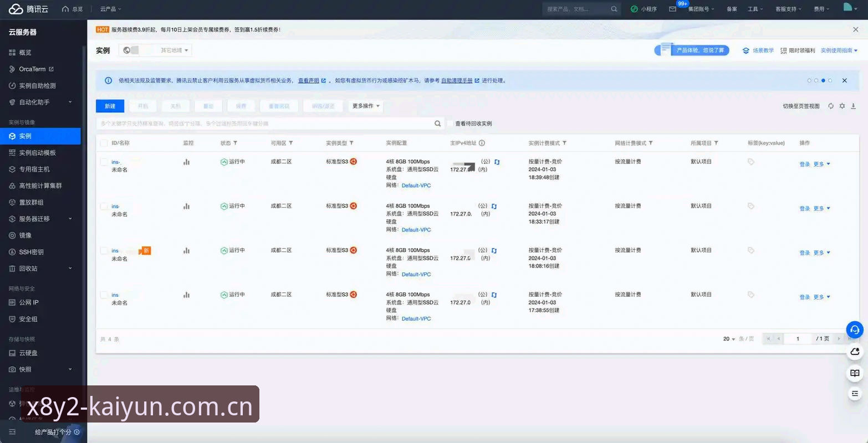Open the Default-VPC link, 18:39:48 instance

[x=416, y=186]
